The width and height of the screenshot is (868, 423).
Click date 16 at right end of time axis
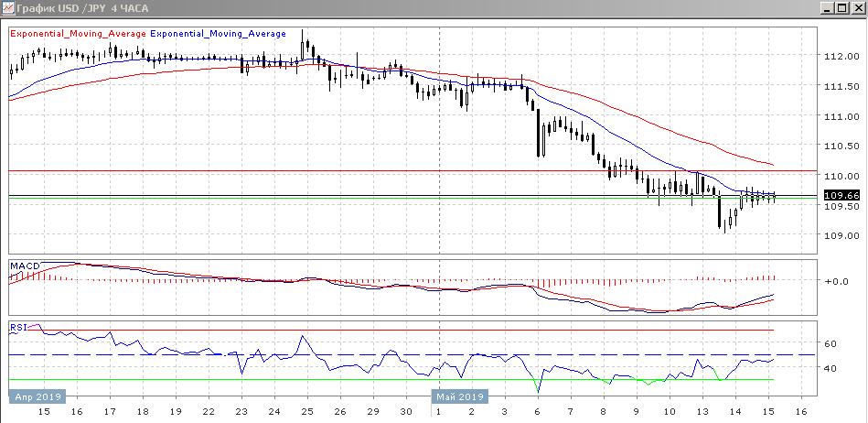801,413
